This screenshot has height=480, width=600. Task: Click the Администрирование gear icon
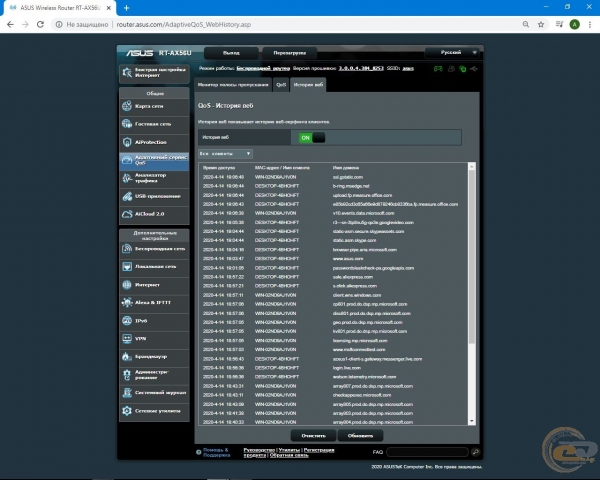127,375
